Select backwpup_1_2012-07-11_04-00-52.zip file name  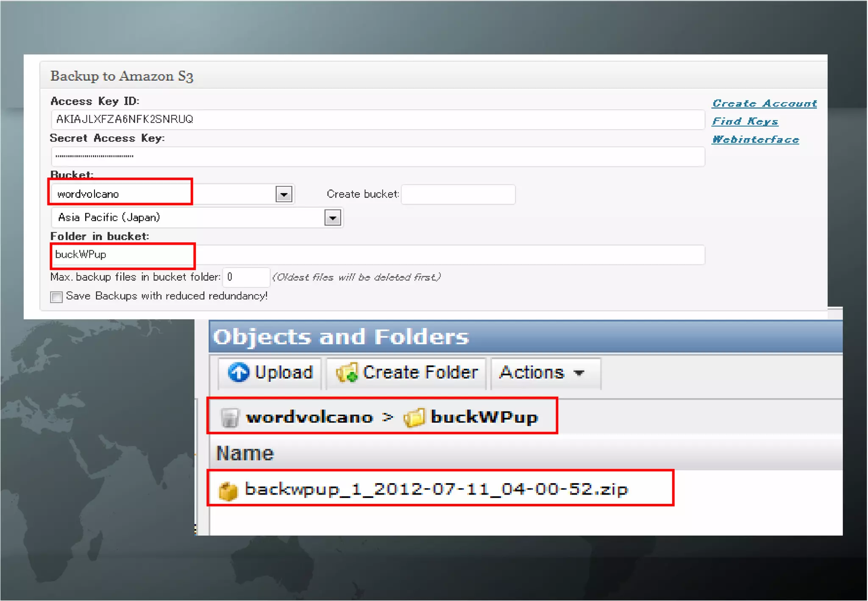tap(436, 490)
